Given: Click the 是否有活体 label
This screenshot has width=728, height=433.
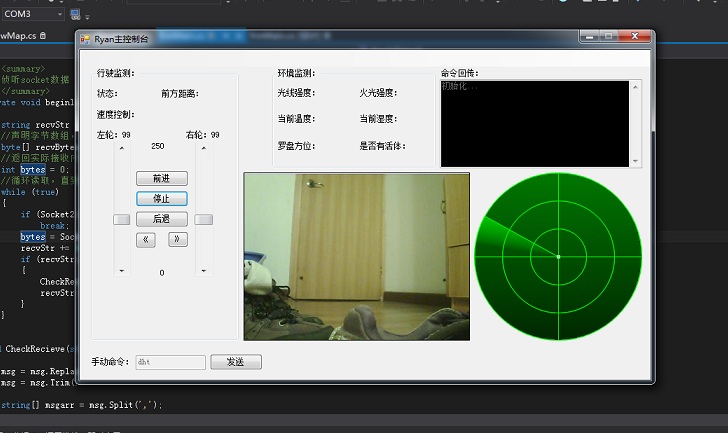Looking at the screenshot, I should coord(382,146).
